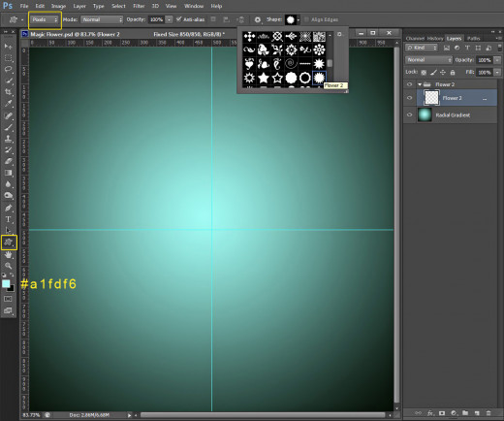The height and width of the screenshot is (421, 504).
Task: Pick the Flower 2 custom shape
Action: click(x=319, y=78)
